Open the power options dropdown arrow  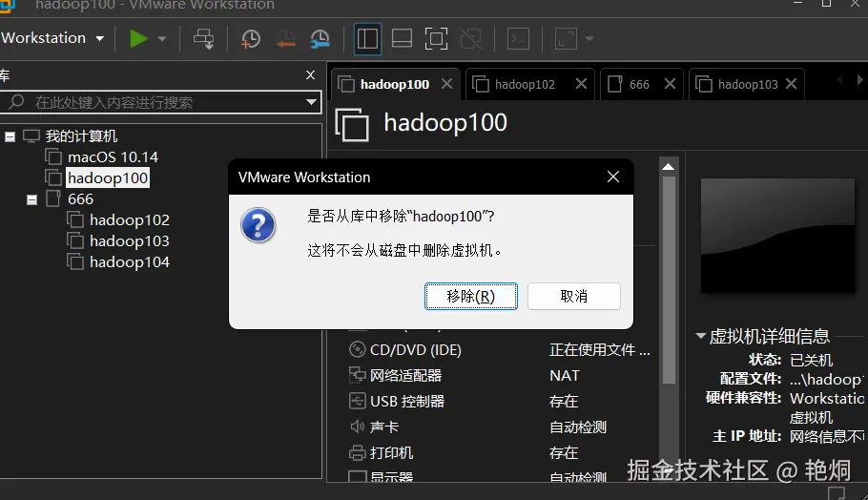tap(162, 39)
